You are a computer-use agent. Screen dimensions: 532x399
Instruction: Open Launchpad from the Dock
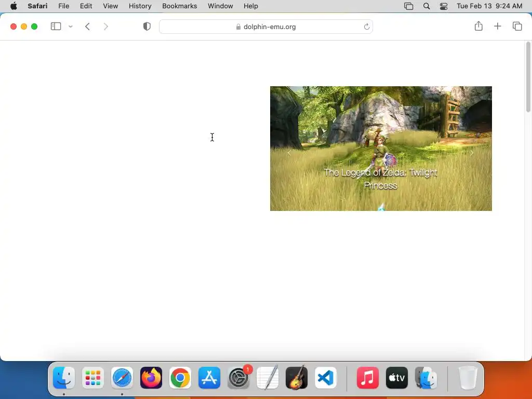pyautogui.click(x=93, y=378)
